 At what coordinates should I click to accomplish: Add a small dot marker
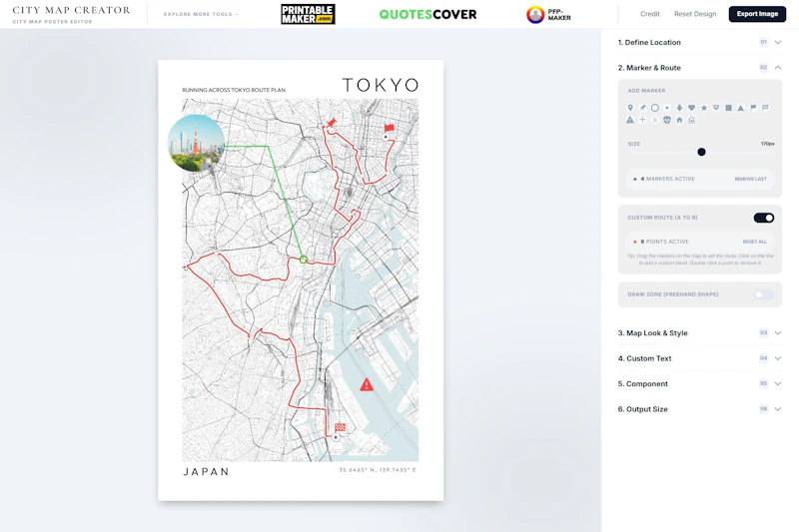coord(667,108)
